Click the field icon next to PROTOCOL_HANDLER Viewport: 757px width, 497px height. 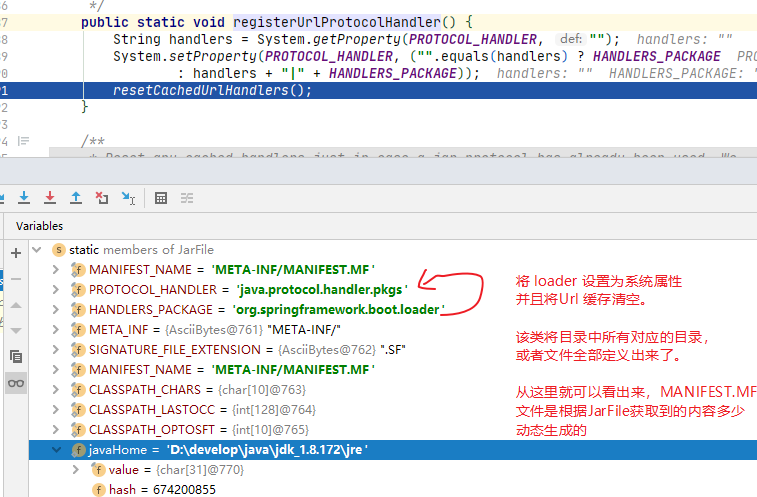click(x=78, y=290)
